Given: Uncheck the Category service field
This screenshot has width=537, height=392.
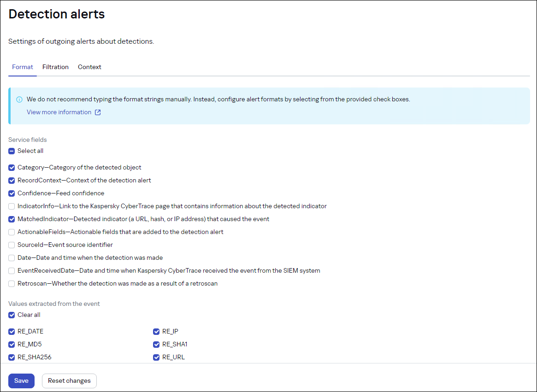Looking at the screenshot, I should click(11, 167).
